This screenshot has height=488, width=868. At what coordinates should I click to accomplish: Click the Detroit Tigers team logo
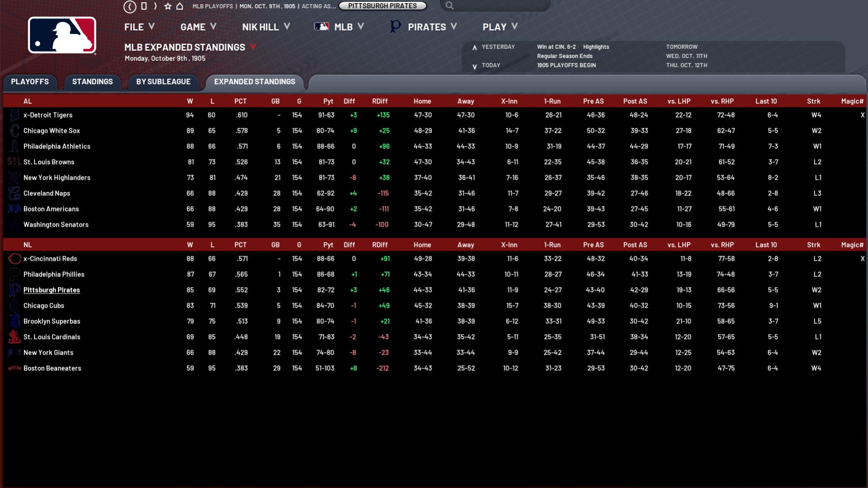(14, 115)
